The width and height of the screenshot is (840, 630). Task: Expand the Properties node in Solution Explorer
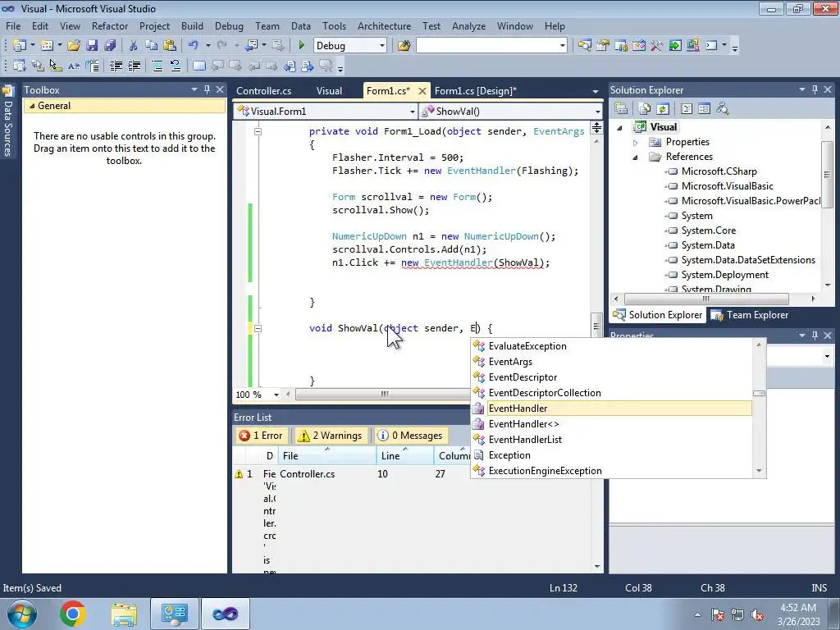pyautogui.click(x=636, y=143)
